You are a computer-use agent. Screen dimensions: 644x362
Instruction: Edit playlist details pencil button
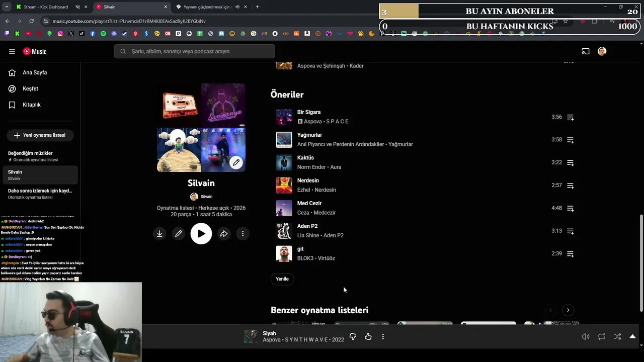(178, 234)
